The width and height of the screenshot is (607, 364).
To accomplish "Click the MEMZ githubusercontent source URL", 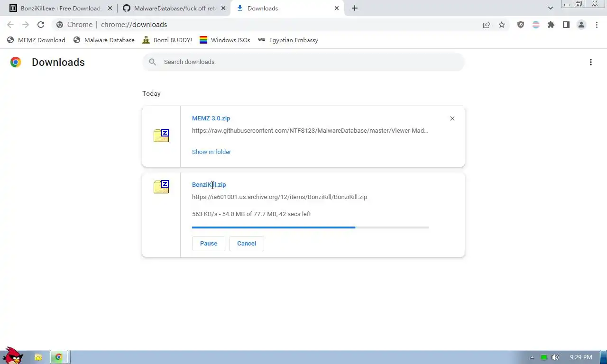I will [310, 131].
